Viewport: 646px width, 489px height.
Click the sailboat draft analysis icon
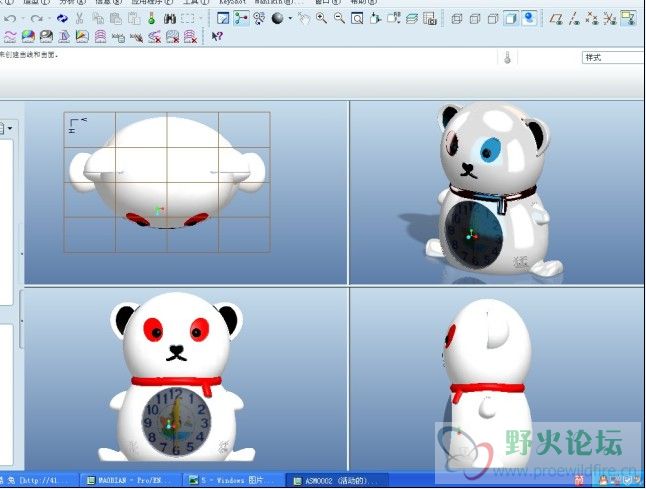[64, 37]
